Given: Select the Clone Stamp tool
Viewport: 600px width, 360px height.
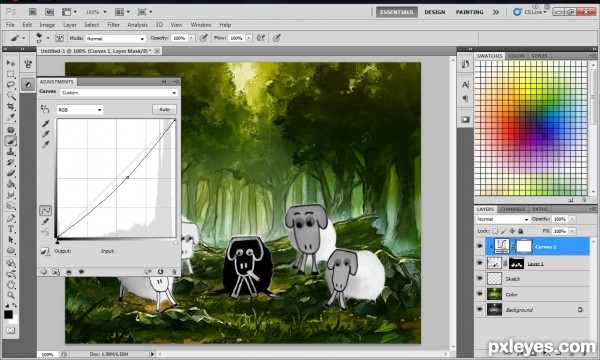Looking at the screenshot, I should coord(11,152).
